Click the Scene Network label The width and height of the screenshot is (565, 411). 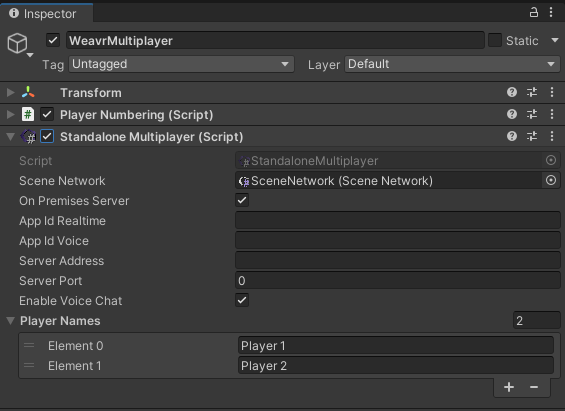pos(62,180)
